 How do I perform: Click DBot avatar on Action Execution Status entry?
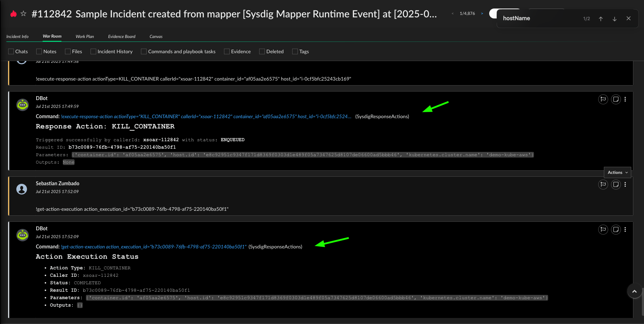point(22,235)
